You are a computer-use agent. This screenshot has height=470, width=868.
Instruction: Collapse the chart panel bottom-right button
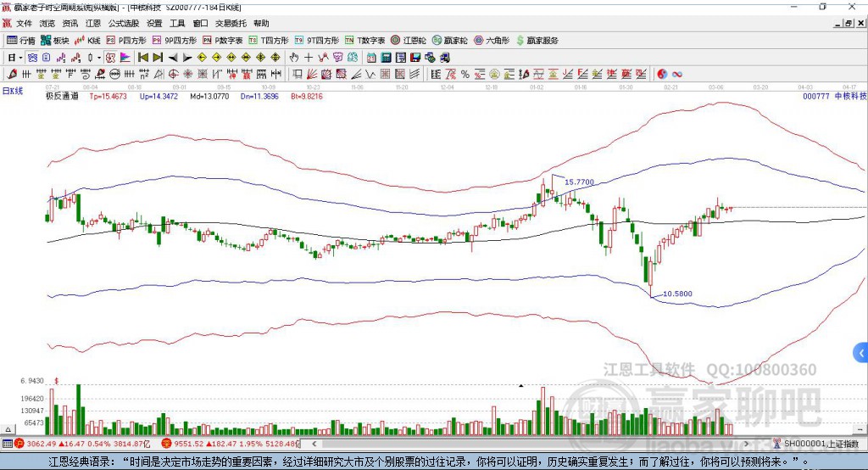860,429
